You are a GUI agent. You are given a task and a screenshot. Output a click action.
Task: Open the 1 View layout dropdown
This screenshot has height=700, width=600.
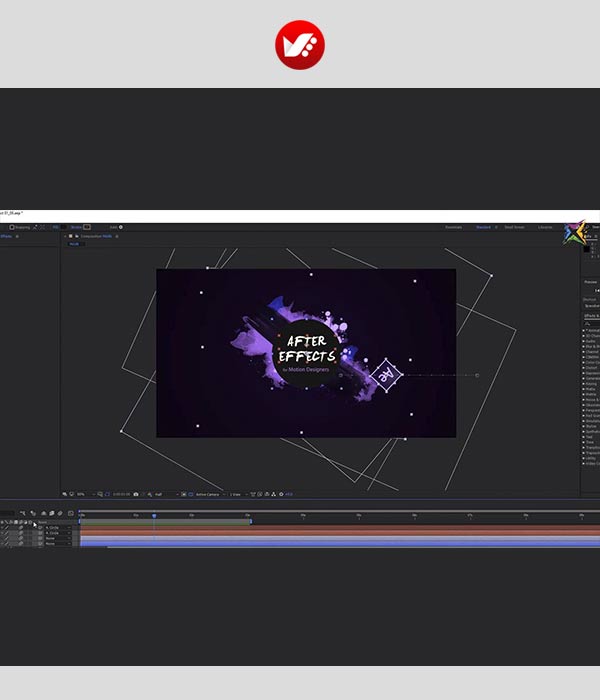tap(238, 494)
